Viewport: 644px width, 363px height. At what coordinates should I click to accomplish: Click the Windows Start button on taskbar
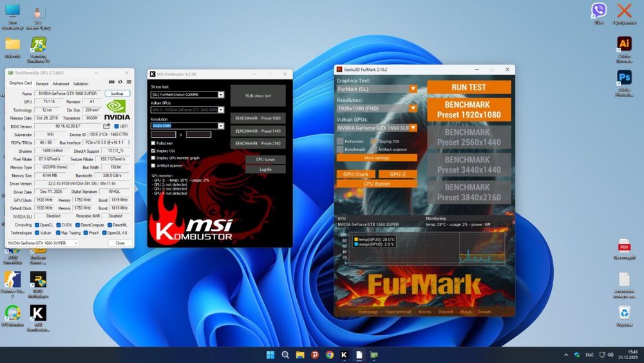pyautogui.click(x=270, y=355)
